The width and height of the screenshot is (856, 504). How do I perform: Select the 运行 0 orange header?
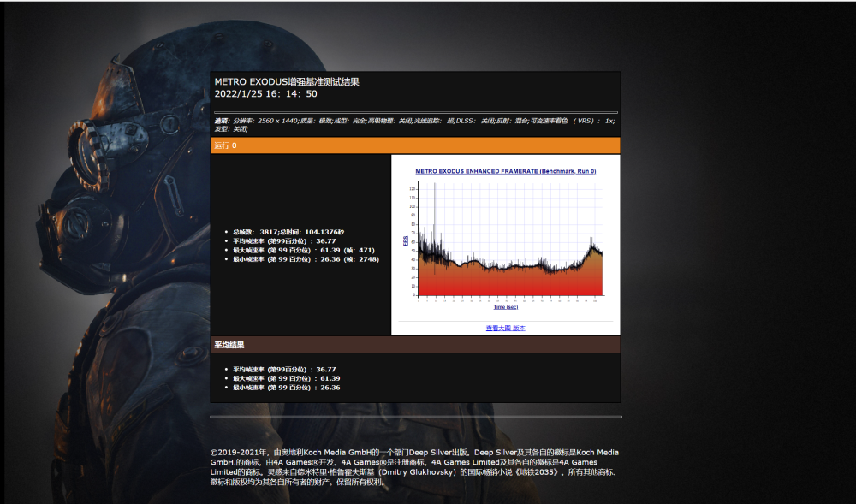pyautogui.click(x=415, y=145)
